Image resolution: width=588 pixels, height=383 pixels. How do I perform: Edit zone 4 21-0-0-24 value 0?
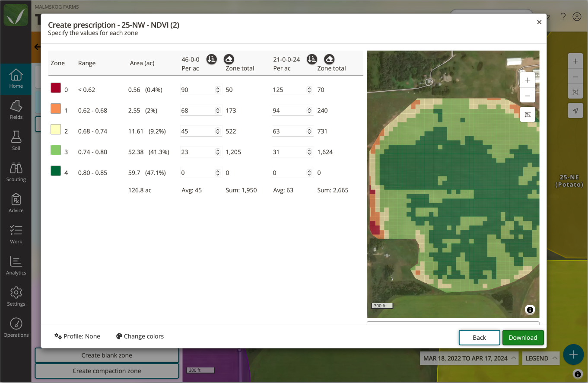coord(292,173)
